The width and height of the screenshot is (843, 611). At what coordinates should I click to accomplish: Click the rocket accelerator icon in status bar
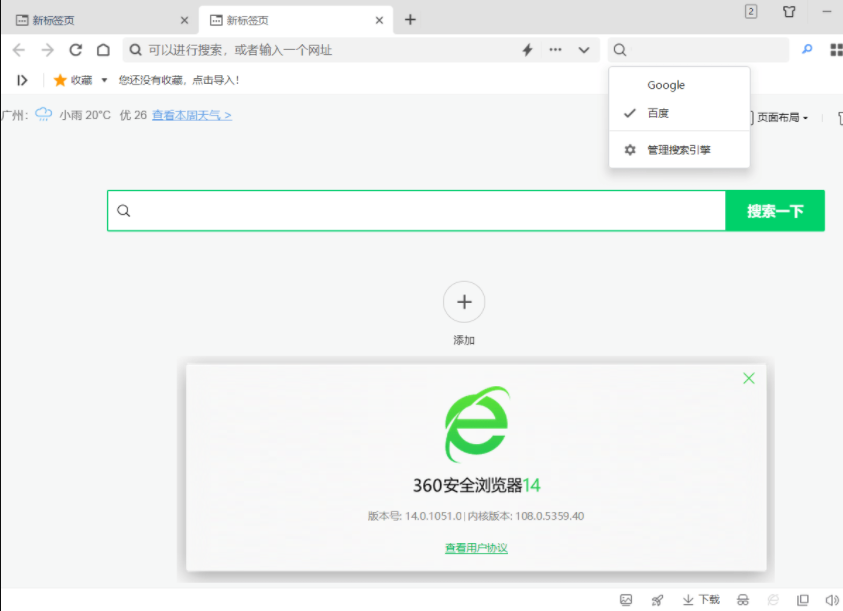click(657, 600)
